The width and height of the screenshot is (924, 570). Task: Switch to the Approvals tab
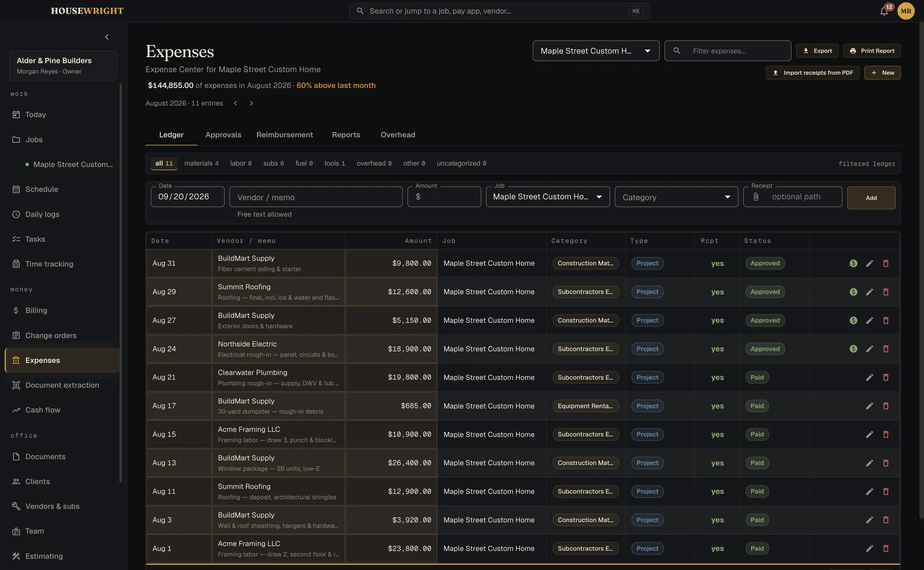pyautogui.click(x=223, y=135)
